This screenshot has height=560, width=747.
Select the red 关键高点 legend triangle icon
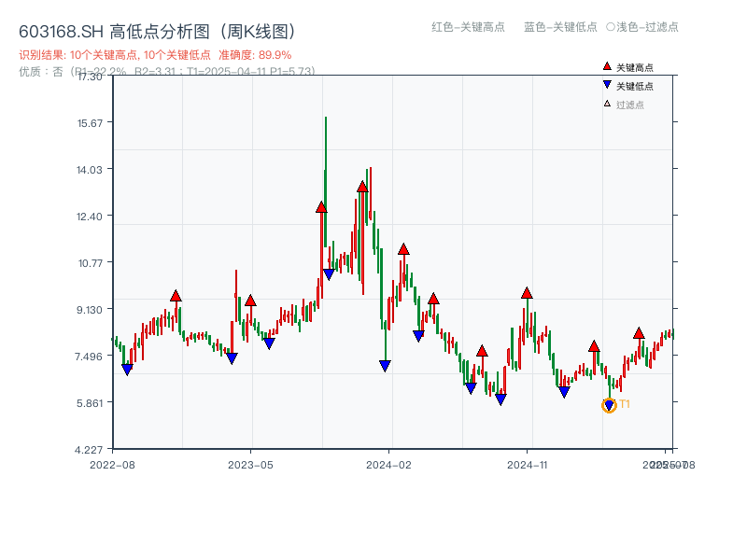[605, 65]
